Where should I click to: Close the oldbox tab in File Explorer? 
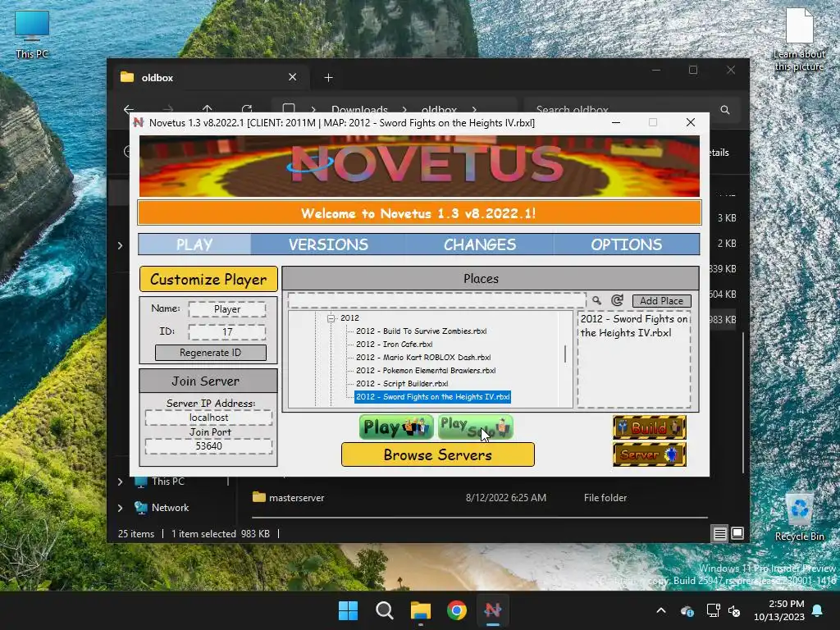(x=293, y=77)
